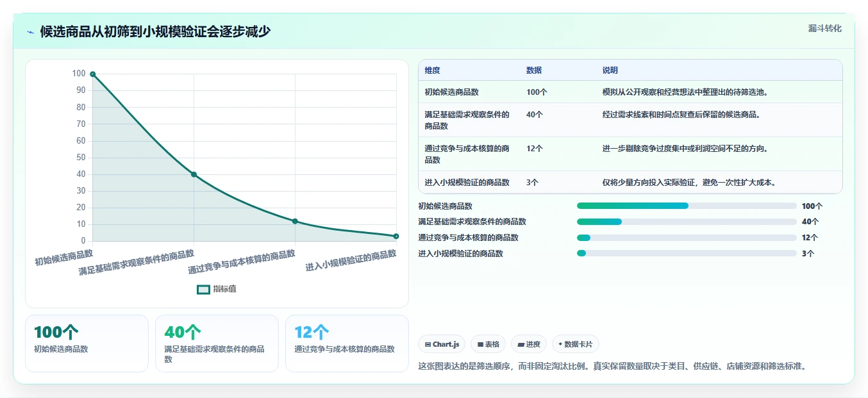Image resolution: width=868 pixels, height=398 pixels.
Task: Click the large 40个 figure on the data card
Action: point(183,332)
